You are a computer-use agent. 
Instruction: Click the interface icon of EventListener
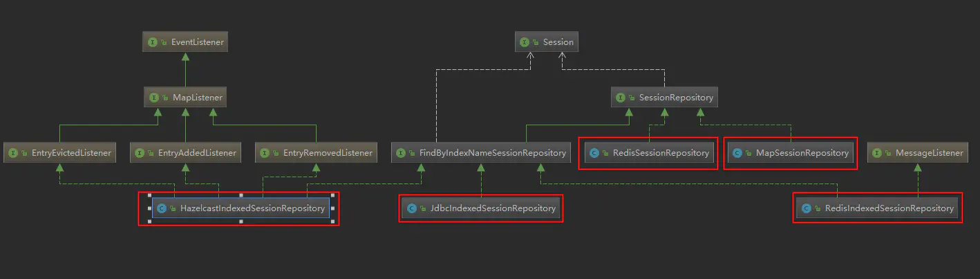click(x=153, y=42)
